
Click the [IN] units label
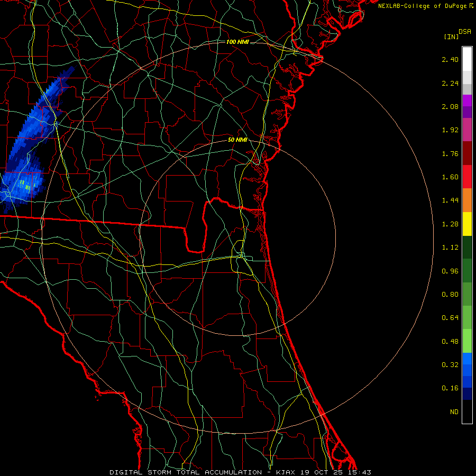click(451, 36)
